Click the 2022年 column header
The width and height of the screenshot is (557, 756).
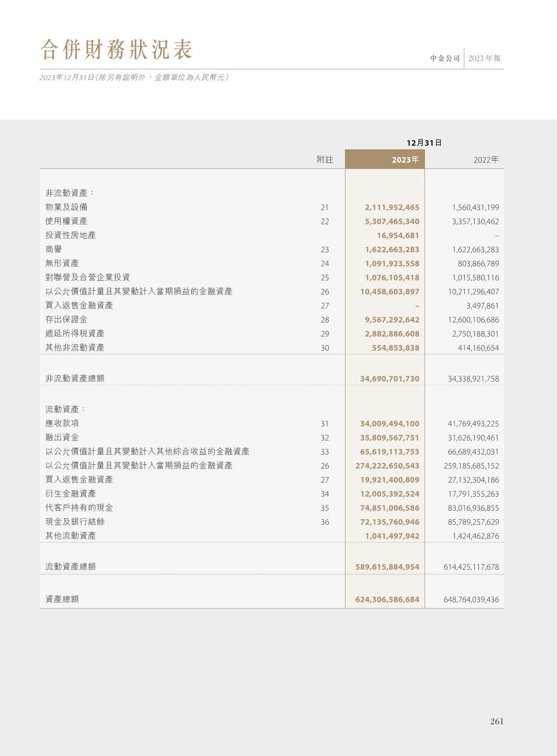[x=486, y=160]
